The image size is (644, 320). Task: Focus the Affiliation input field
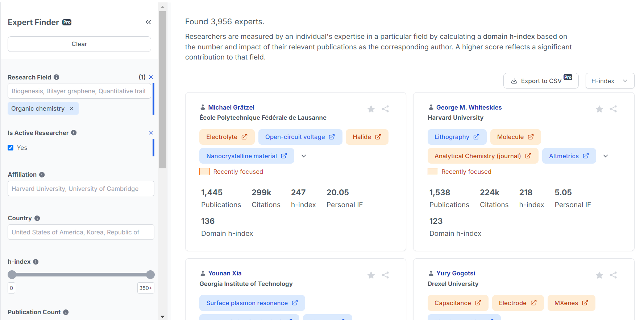(x=81, y=189)
